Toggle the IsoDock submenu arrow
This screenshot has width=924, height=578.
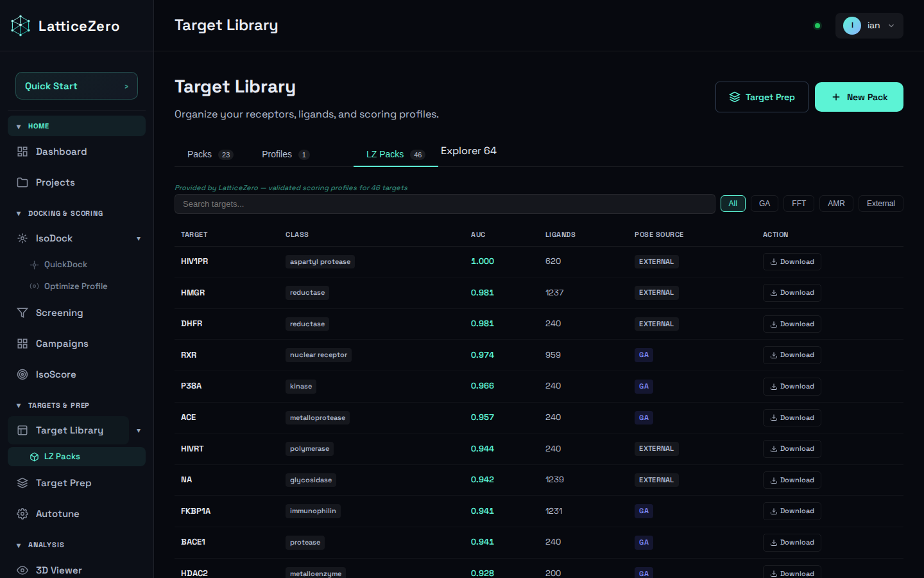[x=139, y=239]
